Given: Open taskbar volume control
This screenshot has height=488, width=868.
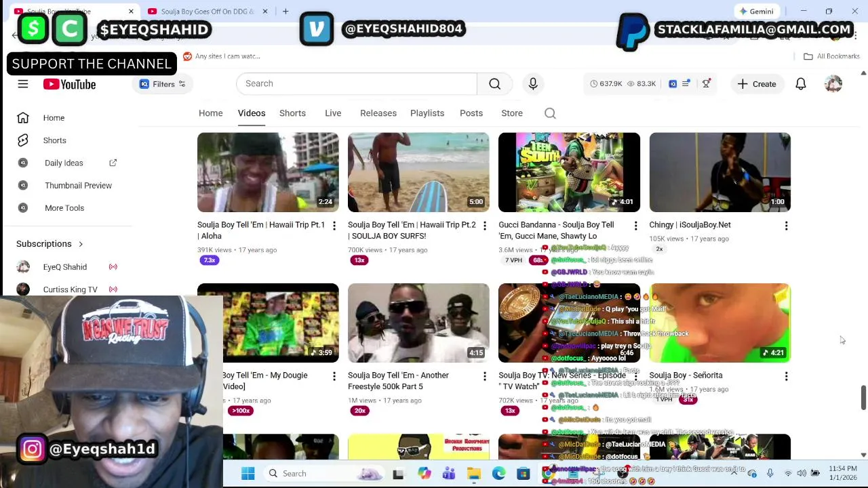Looking at the screenshot, I should click(802, 474).
